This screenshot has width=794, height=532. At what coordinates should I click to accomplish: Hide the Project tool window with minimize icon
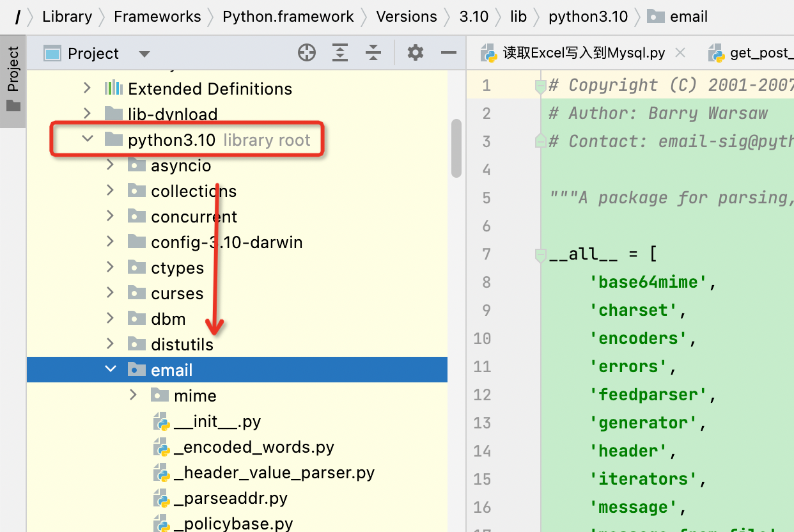pyautogui.click(x=448, y=53)
